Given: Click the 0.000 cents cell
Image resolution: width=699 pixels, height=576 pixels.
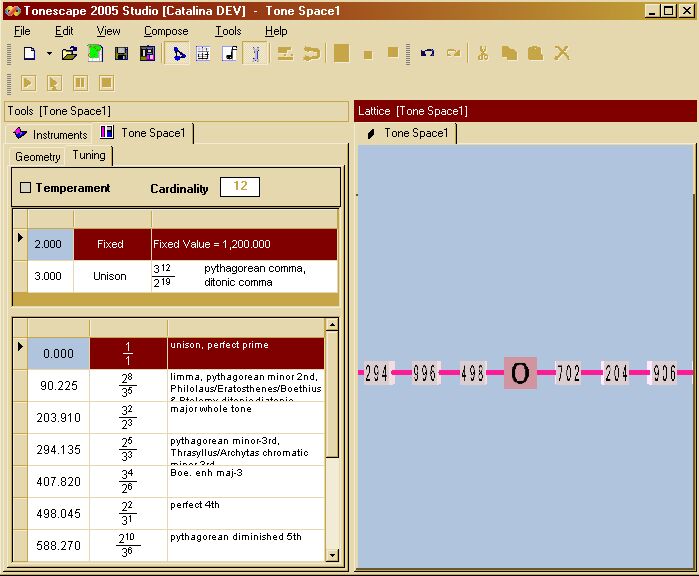Looking at the screenshot, I should (58, 354).
